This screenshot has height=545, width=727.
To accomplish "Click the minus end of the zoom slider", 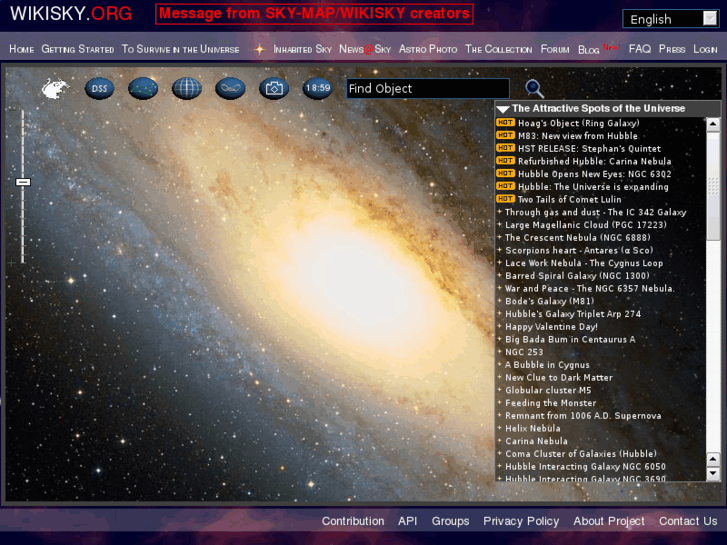I will coord(12,110).
